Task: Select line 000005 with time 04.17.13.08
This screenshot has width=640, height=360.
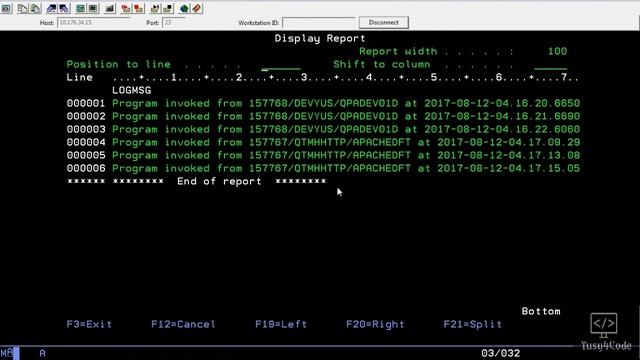Action: (323, 156)
